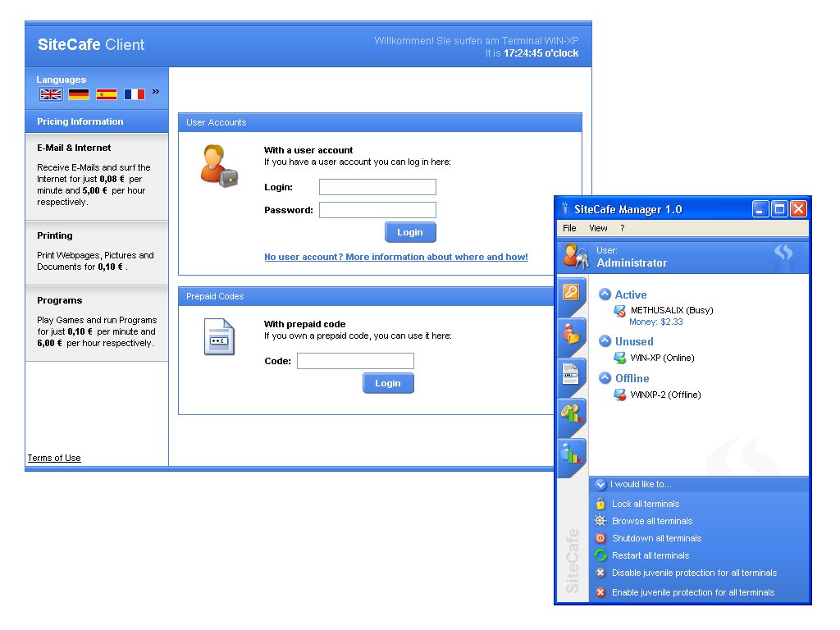Viewport: 840px width, 630px height.
Task: Click 'Enable juvenile protection for all terminals'
Action: point(693,592)
